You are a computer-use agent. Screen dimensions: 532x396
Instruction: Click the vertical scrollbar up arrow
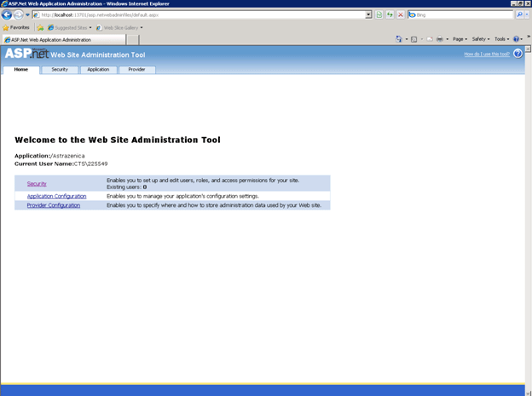528,49
